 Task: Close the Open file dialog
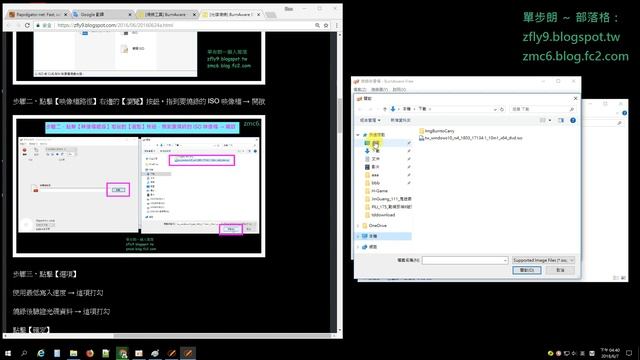click(x=575, y=98)
